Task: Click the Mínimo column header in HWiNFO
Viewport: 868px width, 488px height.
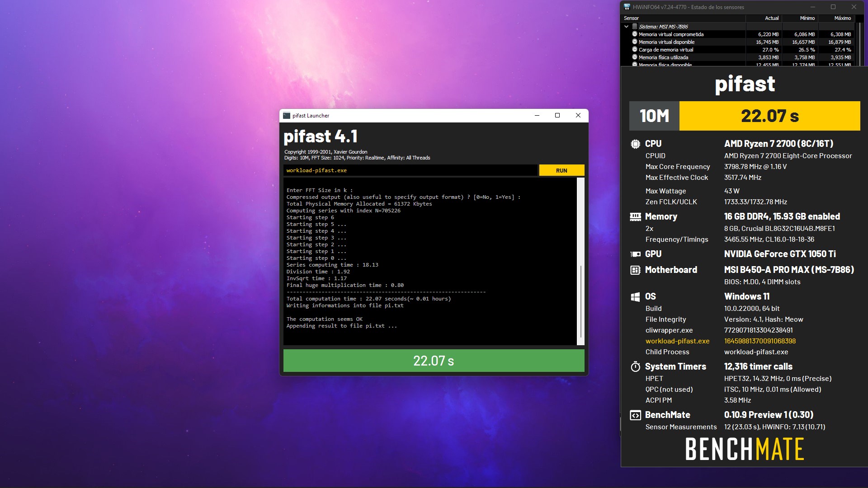Action: pos(800,18)
